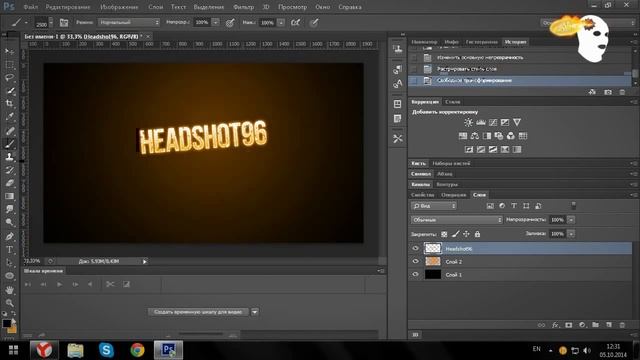This screenshot has height=360, width=640.
Task: Open the Файл menu
Action: 31,7
